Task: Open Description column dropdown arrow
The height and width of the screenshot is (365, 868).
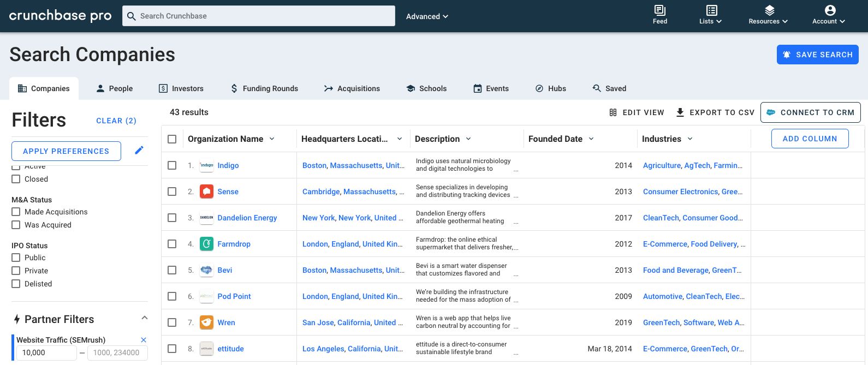Action: (468, 139)
